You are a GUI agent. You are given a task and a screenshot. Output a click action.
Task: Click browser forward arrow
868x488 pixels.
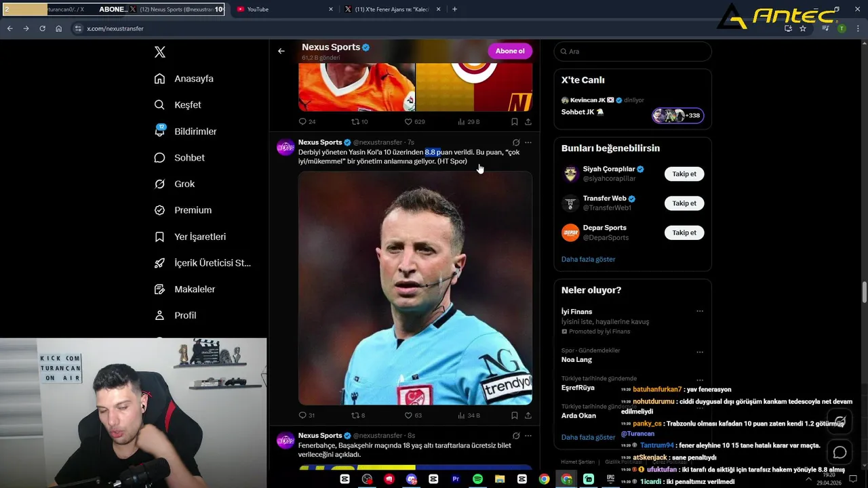tap(26, 28)
